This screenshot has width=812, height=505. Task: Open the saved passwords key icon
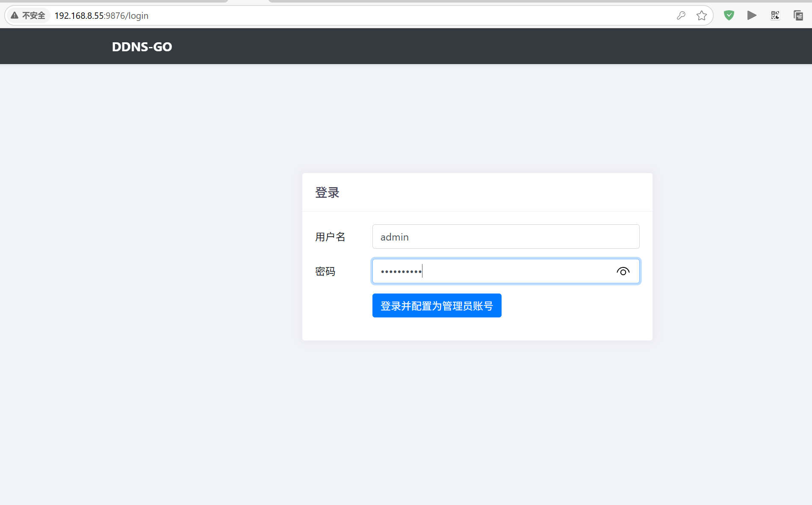(681, 16)
